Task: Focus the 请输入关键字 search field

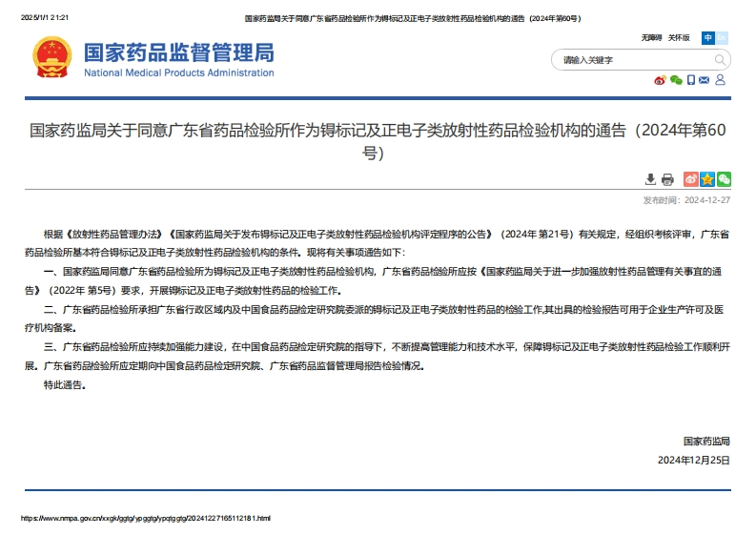Action: [629, 60]
